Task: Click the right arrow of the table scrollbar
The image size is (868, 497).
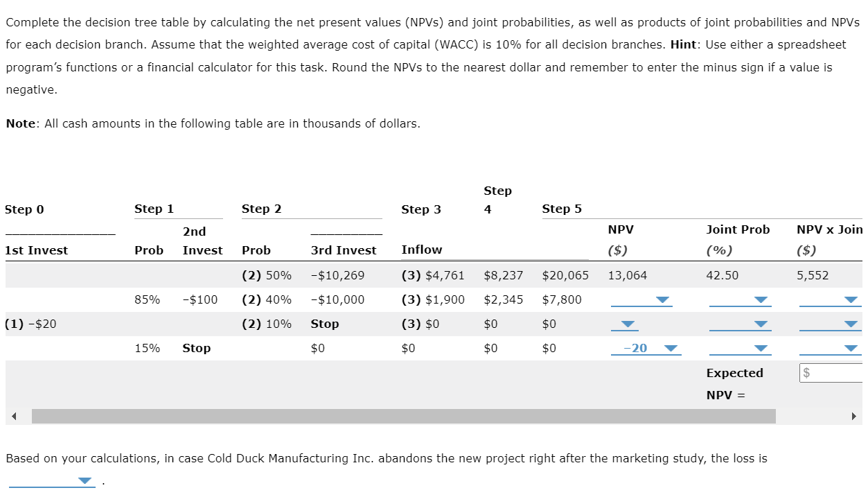Action: point(854,416)
